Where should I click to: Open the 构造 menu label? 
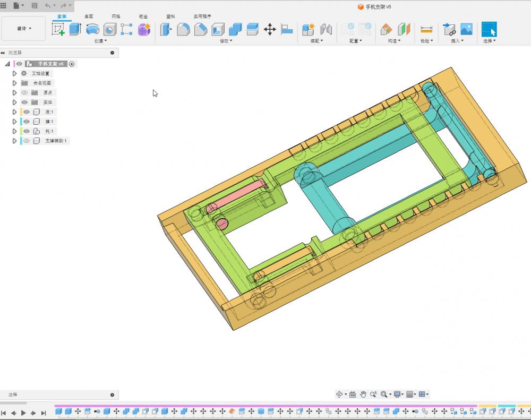(394, 41)
